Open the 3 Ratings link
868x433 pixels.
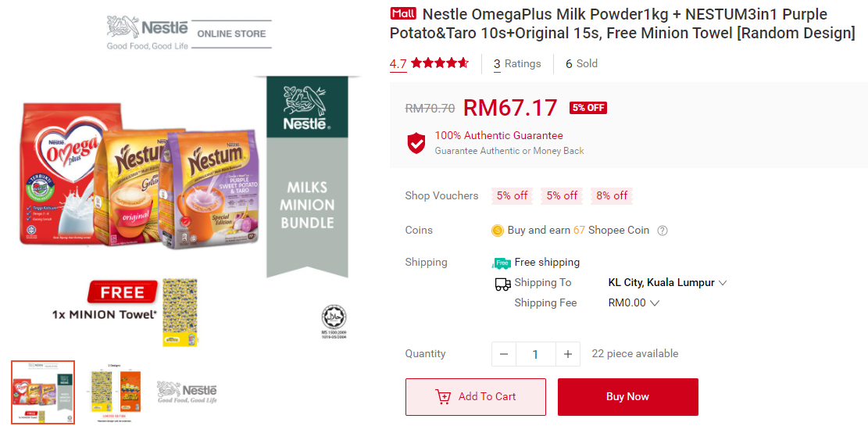pos(517,63)
